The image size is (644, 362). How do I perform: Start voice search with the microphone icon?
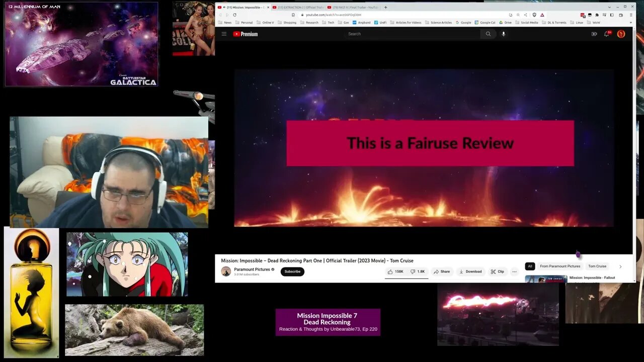point(503,34)
